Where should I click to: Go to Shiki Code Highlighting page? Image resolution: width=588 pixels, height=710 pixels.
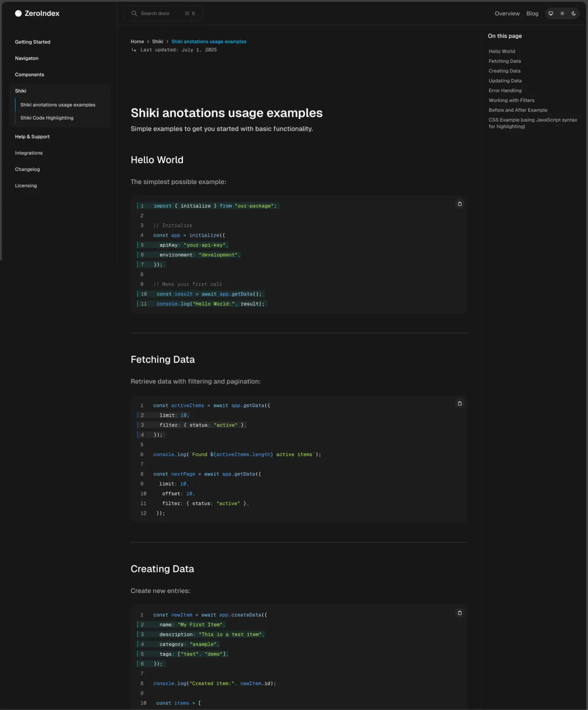click(x=47, y=118)
